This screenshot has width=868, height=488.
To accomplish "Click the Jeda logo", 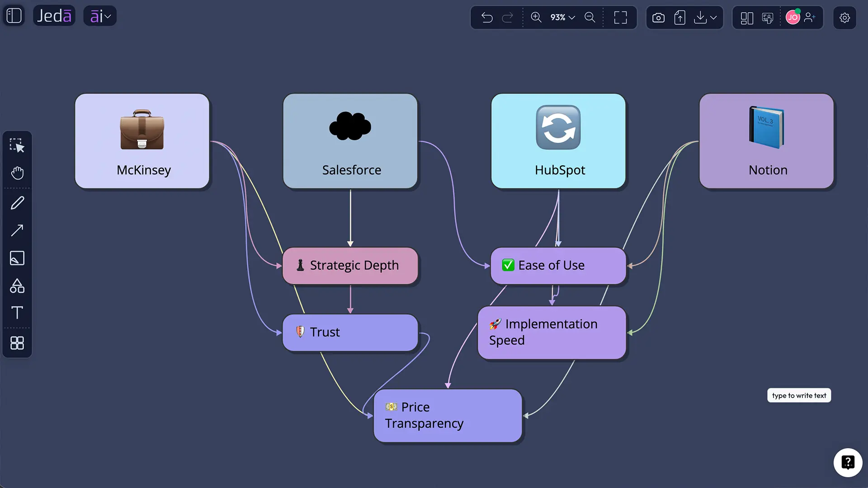I will tap(54, 16).
